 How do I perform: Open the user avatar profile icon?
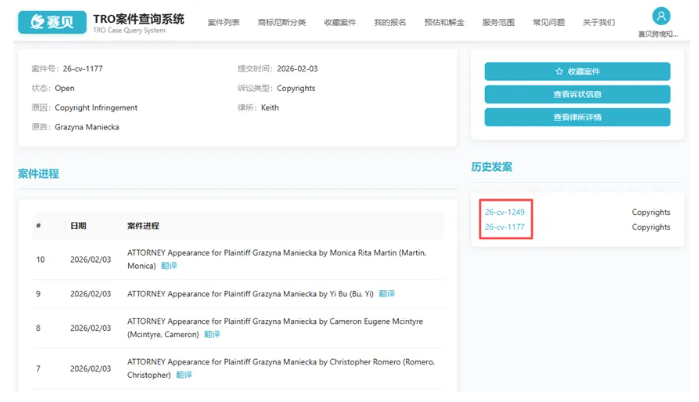pyautogui.click(x=660, y=17)
